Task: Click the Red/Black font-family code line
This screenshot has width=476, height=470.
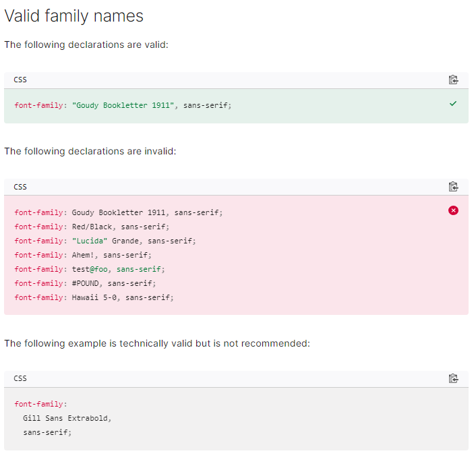Action: pyautogui.click(x=92, y=227)
